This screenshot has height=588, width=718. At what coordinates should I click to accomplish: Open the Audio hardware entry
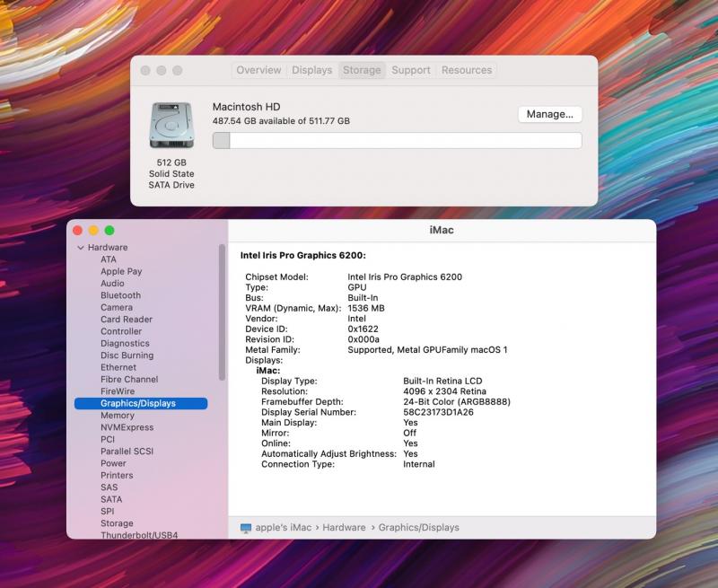(x=112, y=284)
